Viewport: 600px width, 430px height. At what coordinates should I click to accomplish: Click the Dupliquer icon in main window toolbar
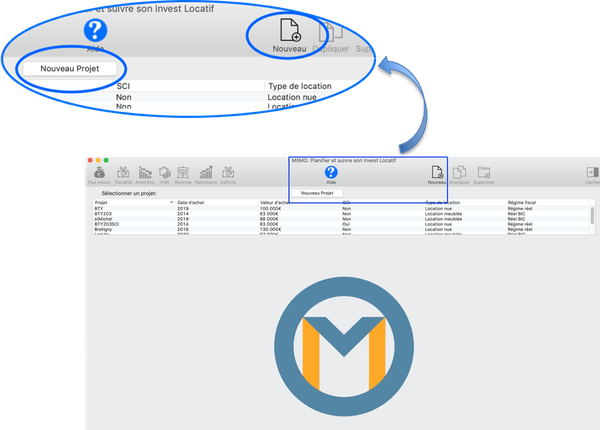point(459,173)
